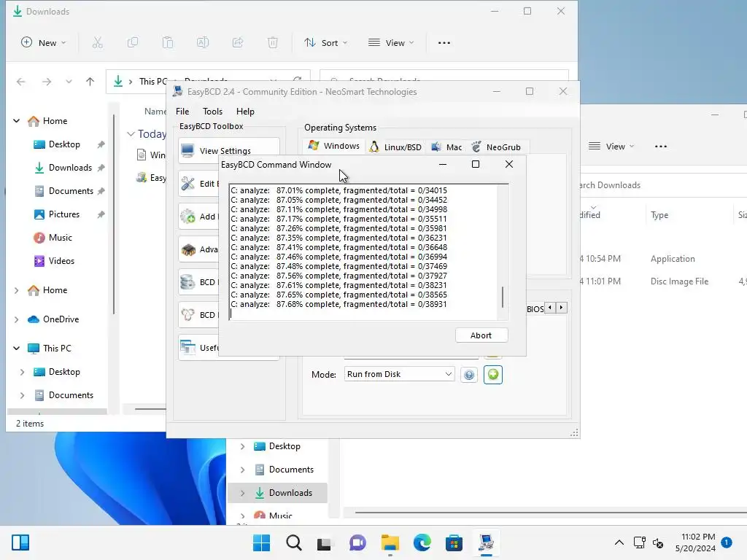
Task: Open Microsoft Store from taskbar
Action: tap(454, 542)
